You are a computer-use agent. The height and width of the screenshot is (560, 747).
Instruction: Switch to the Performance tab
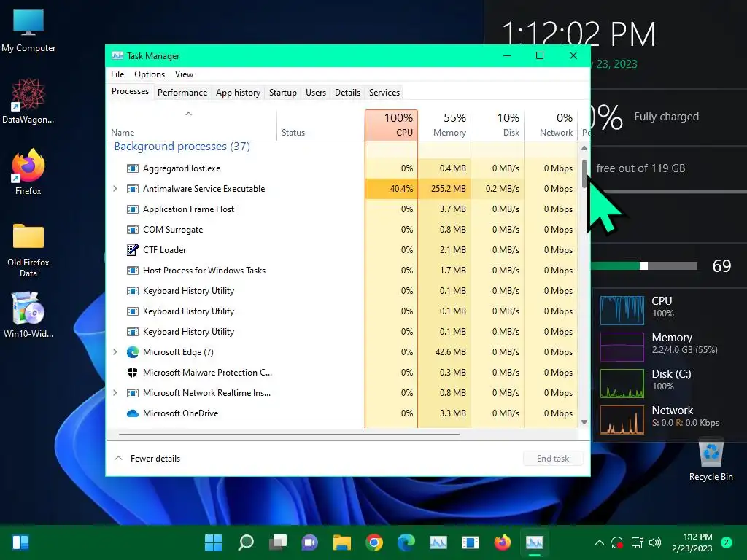pos(182,93)
